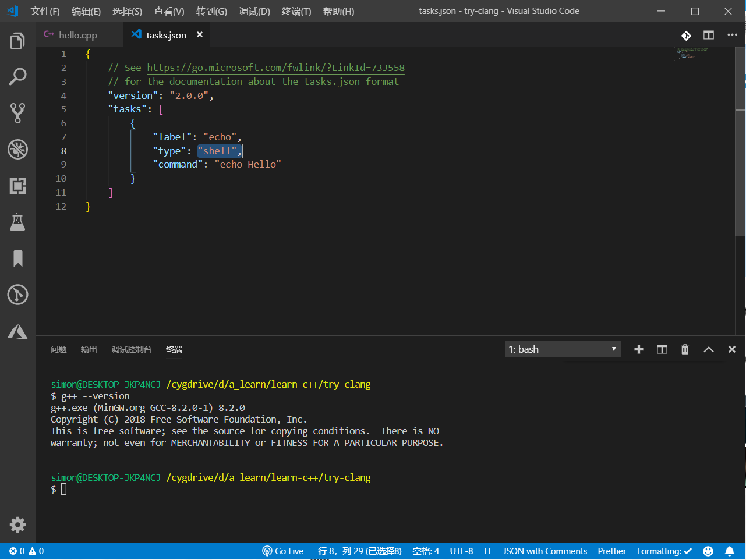Open notifications bell in status bar

coord(730,551)
